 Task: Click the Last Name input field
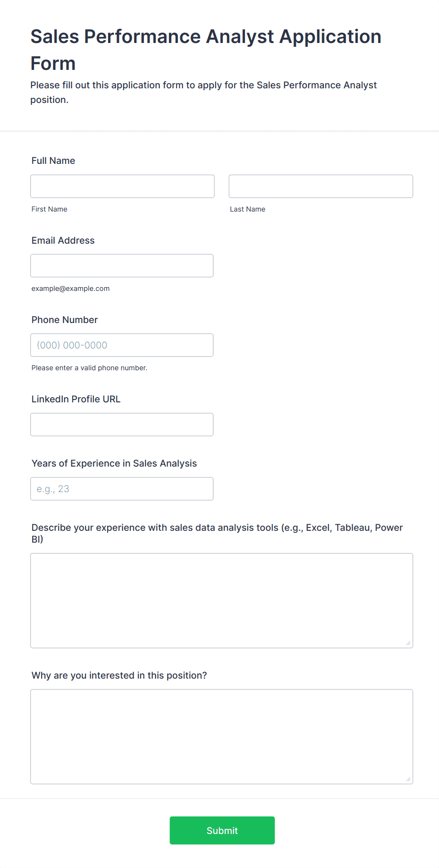coord(321,186)
